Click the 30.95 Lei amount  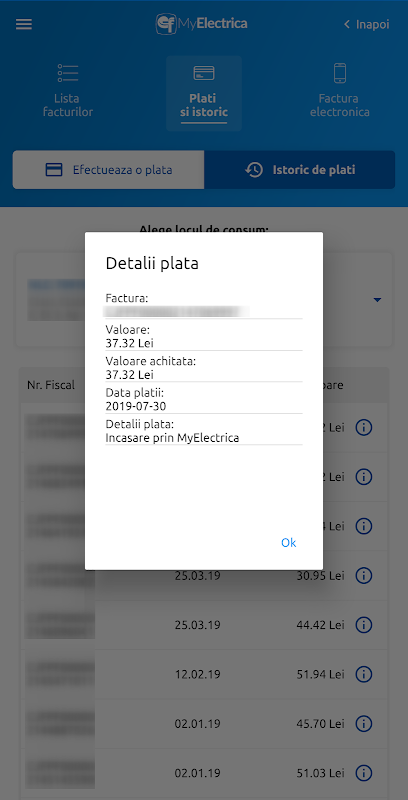(x=321, y=576)
